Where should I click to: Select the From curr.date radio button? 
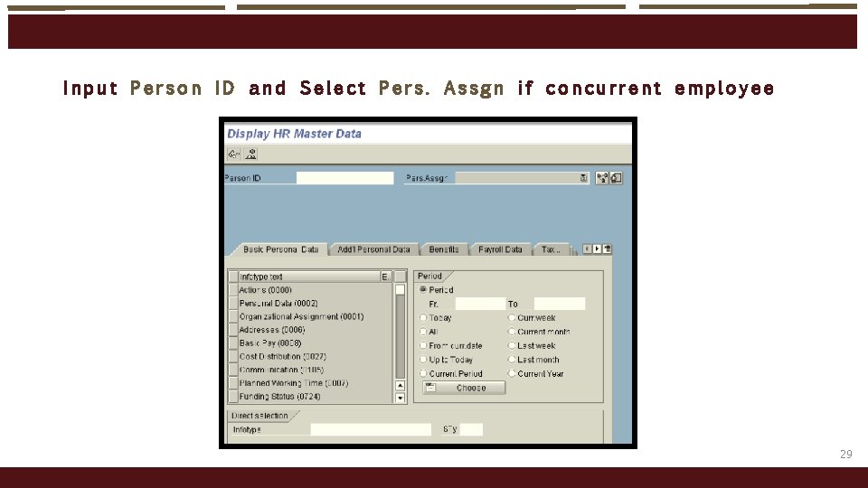(x=423, y=345)
